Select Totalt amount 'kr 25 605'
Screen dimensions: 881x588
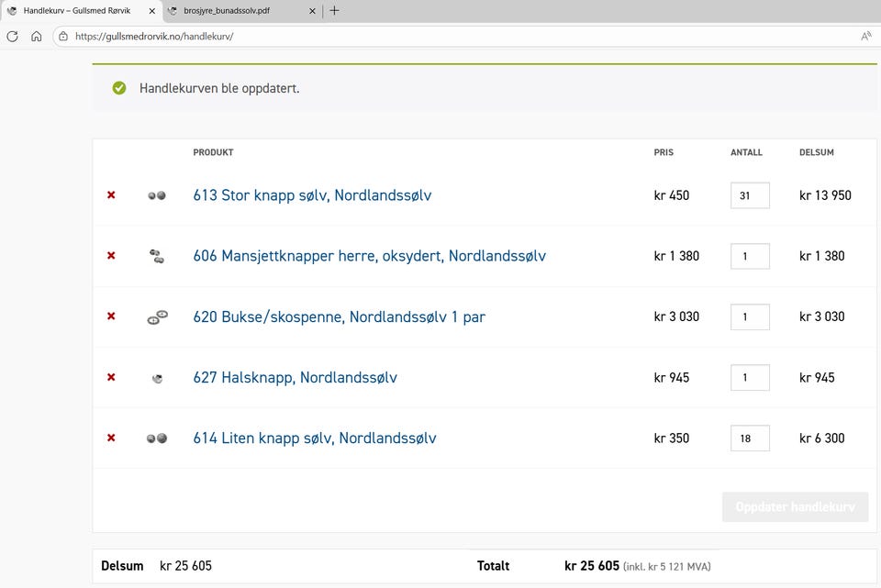[592, 566]
